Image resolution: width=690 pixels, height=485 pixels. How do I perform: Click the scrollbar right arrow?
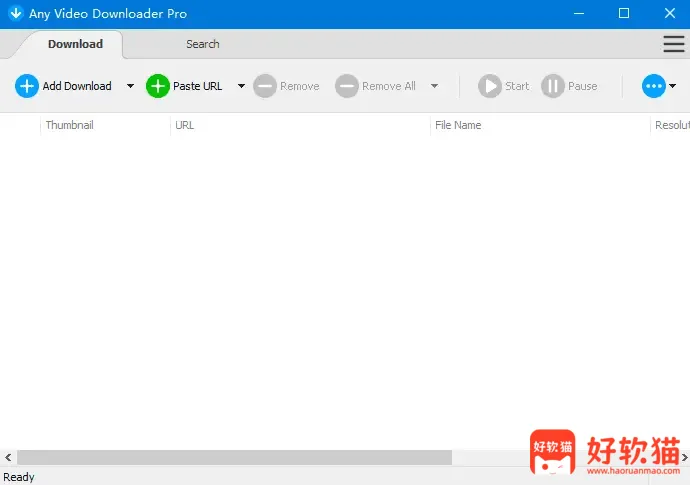pyautogui.click(x=685, y=457)
